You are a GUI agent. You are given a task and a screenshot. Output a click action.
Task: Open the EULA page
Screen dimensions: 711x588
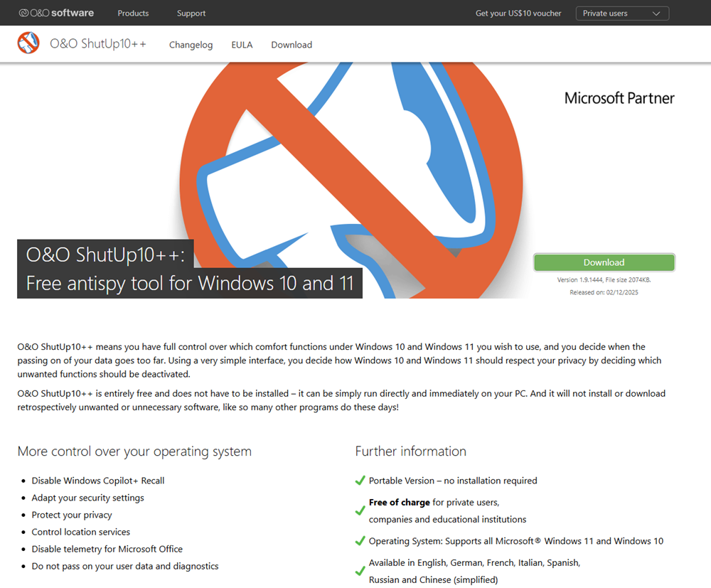[x=242, y=45]
